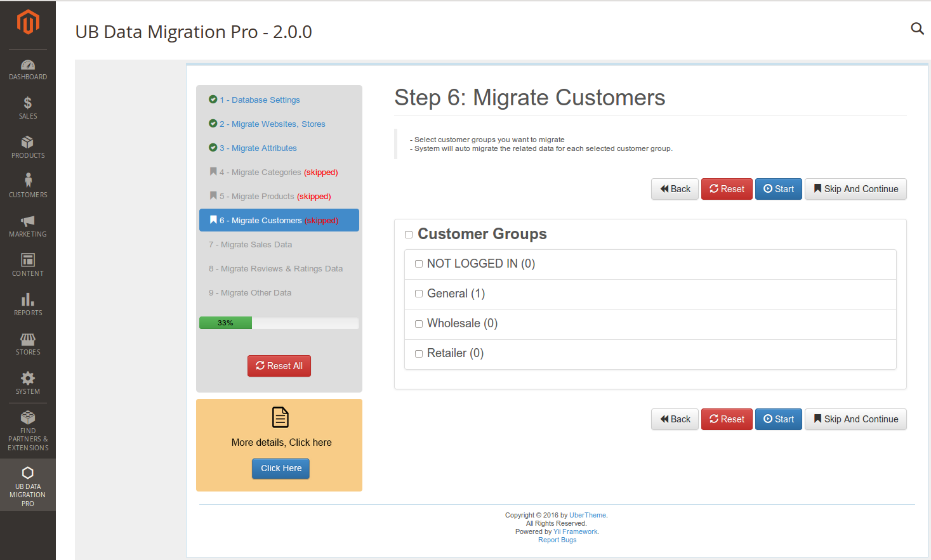
Task: Open the Customers person icon
Action: pos(28,181)
